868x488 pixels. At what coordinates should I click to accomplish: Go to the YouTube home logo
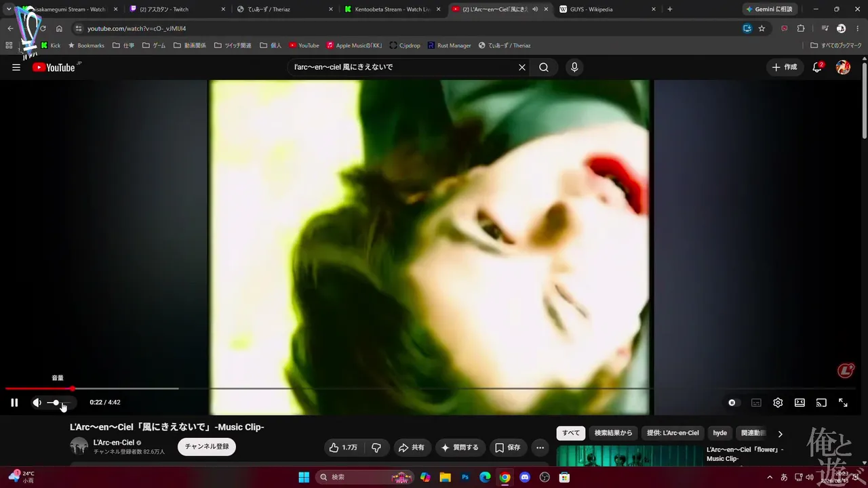point(54,67)
